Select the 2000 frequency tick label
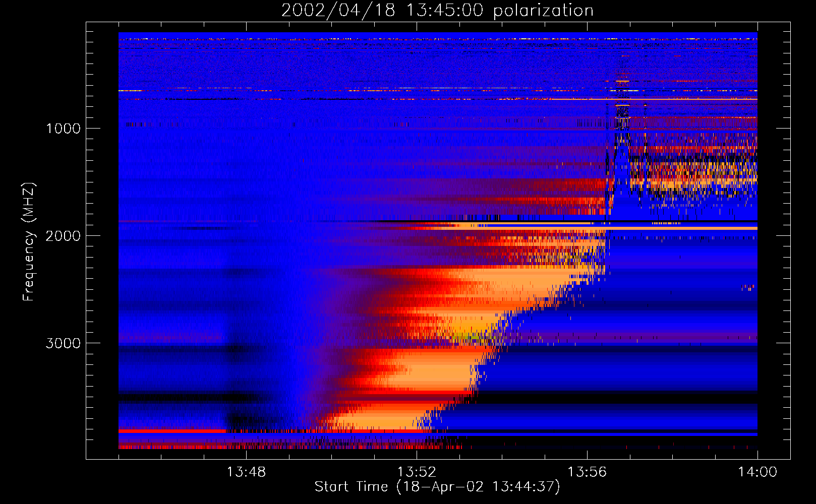The image size is (816, 504). [64, 236]
